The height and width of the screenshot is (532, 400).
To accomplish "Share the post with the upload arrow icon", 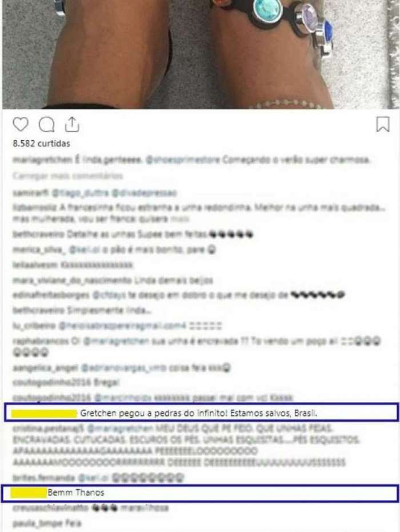I will (x=72, y=125).
